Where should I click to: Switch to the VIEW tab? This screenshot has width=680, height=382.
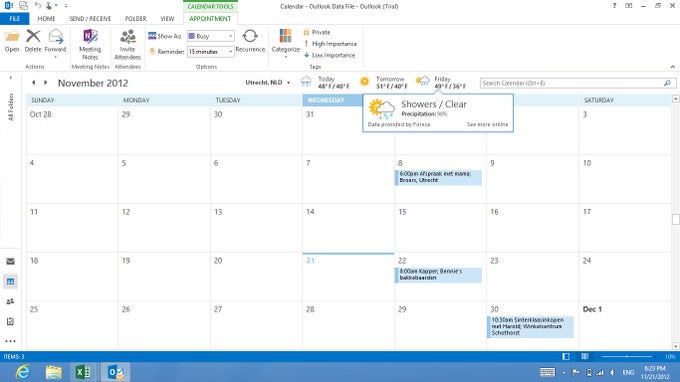coord(167,19)
